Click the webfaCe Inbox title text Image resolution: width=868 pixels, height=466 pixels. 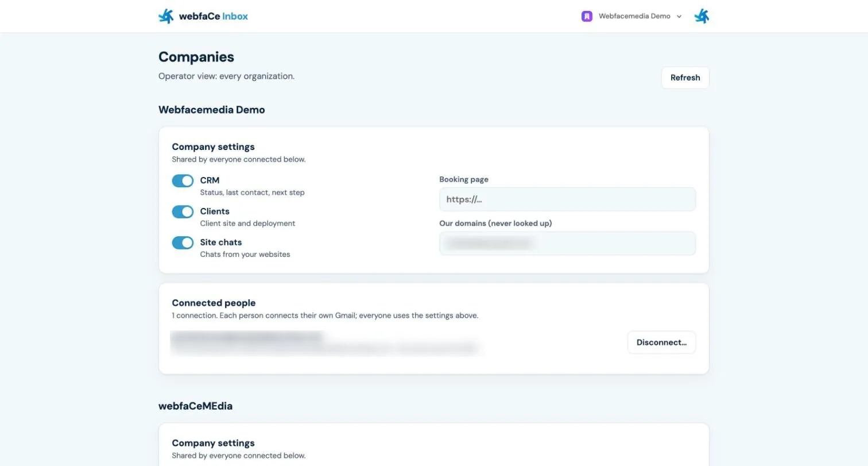(x=214, y=16)
